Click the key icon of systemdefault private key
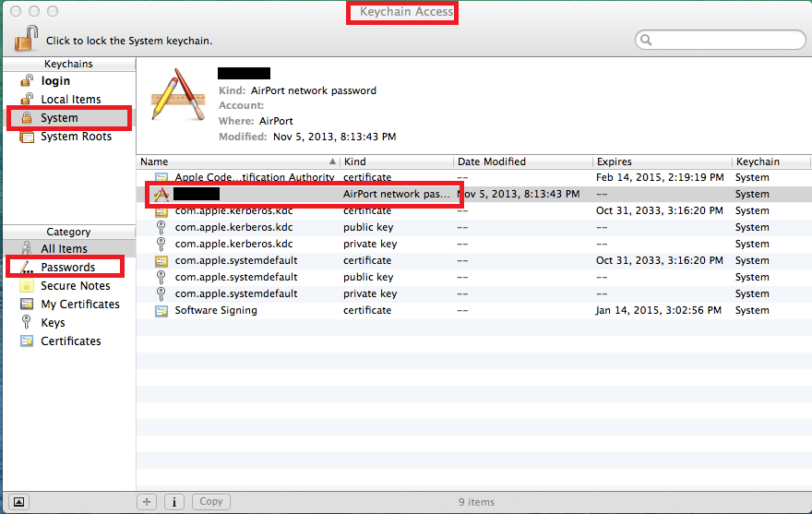The height and width of the screenshot is (514, 812). [161, 293]
